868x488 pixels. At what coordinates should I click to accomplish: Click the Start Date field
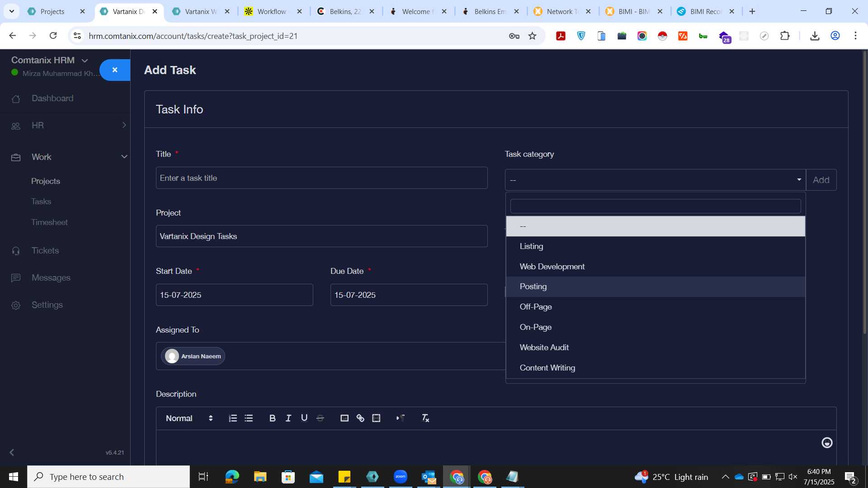pos(234,295)
